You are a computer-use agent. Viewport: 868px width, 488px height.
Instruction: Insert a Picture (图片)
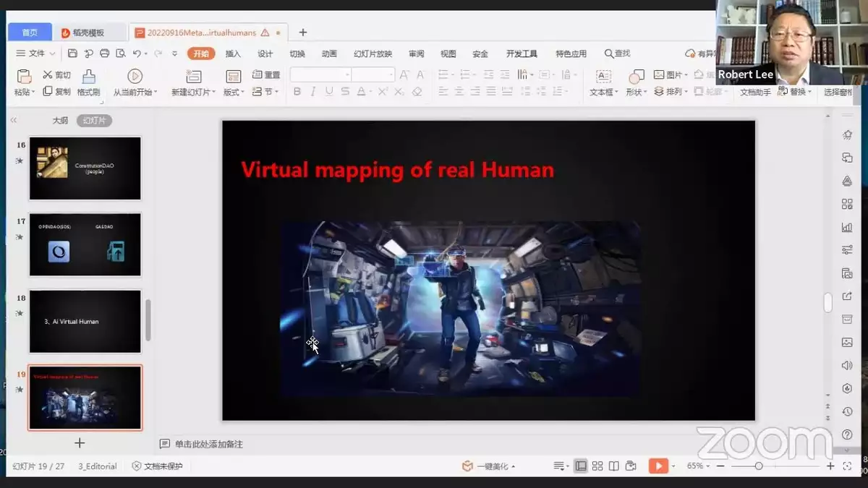671,75
